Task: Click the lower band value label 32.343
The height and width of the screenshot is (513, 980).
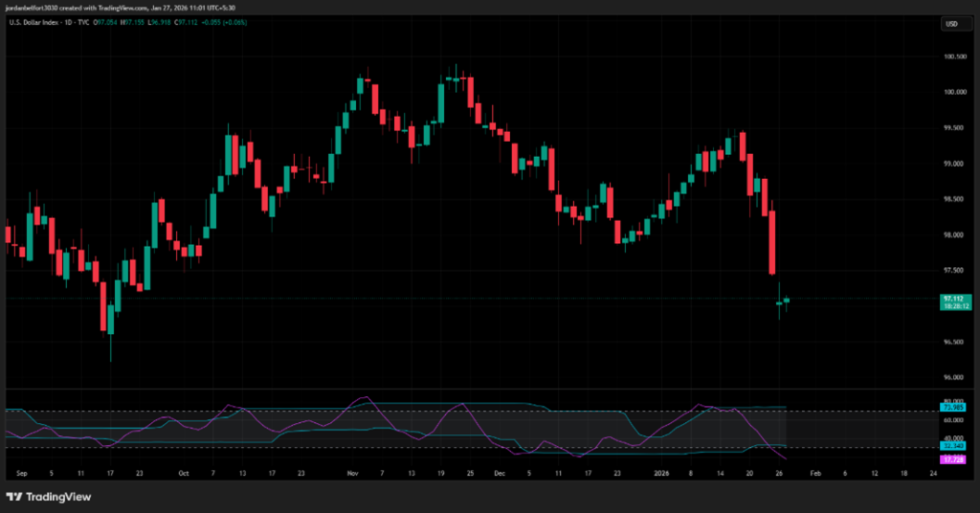Action: click(954, 446)
